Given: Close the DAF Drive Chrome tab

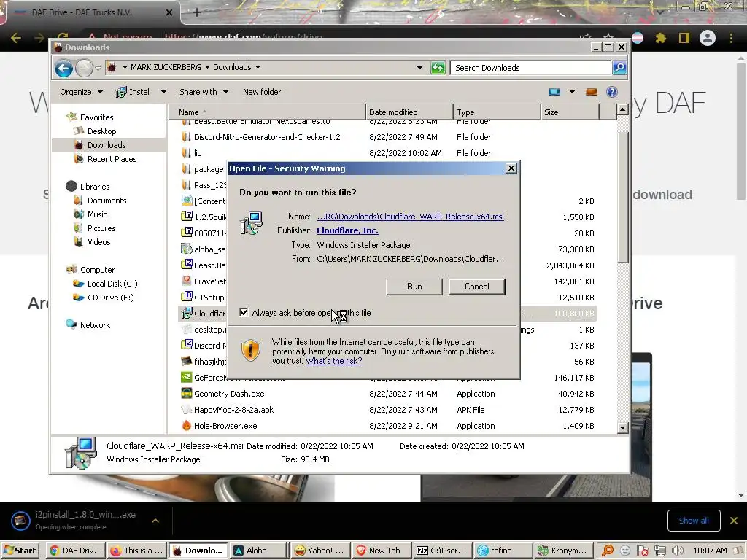Looking at the screenshot, I should pos(169,12).
